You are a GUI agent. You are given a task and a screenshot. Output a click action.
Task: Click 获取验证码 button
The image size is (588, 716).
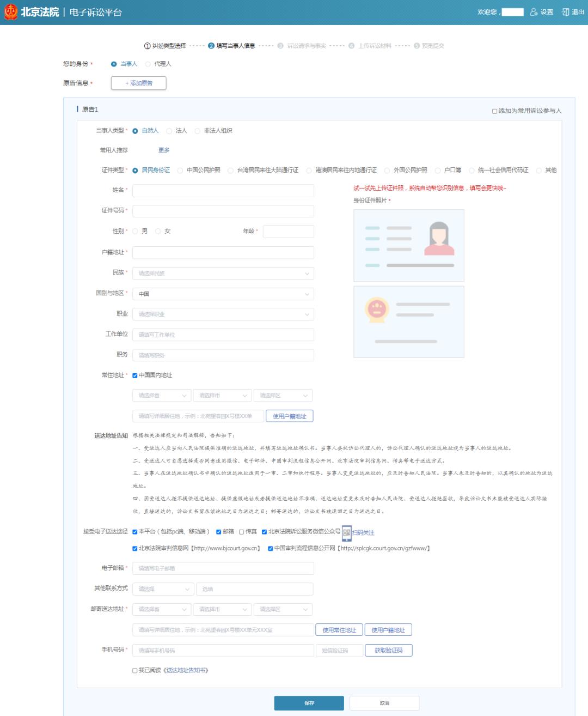[389, 651]
